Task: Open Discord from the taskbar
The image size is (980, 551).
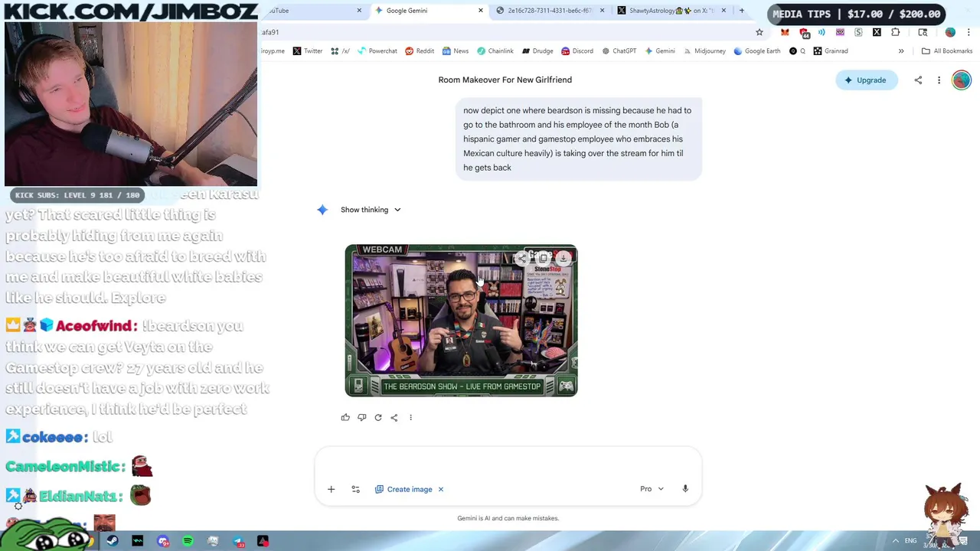Action: click(x=163, y=541)
